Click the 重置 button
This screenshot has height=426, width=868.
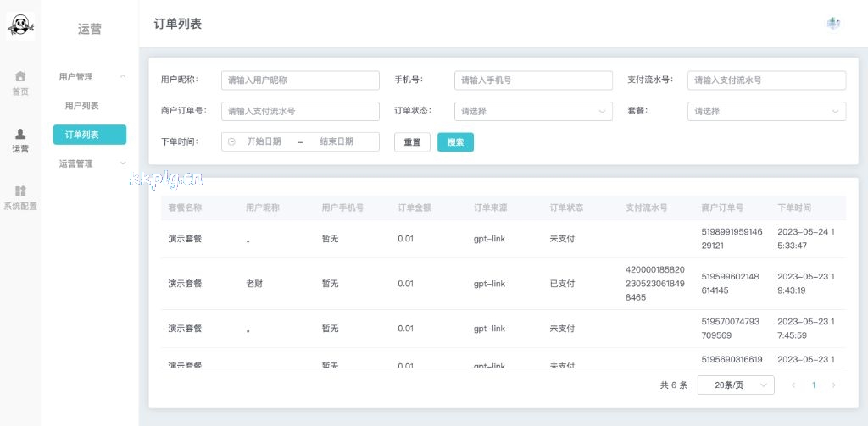pos(412,142)
